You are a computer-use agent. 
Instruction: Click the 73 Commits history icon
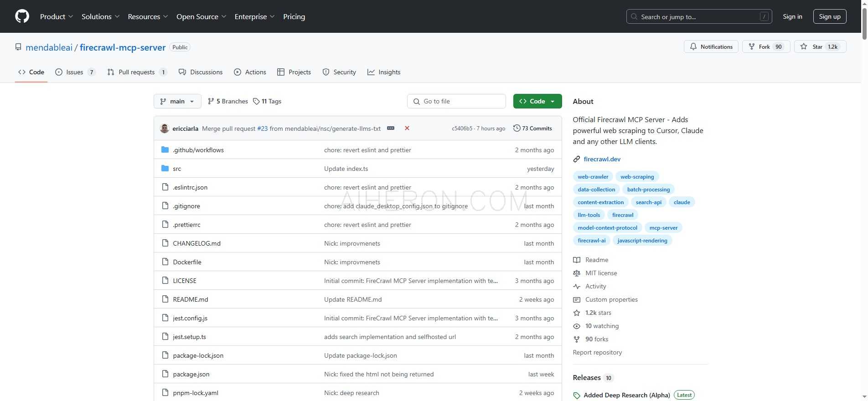[x=517, y=128]
